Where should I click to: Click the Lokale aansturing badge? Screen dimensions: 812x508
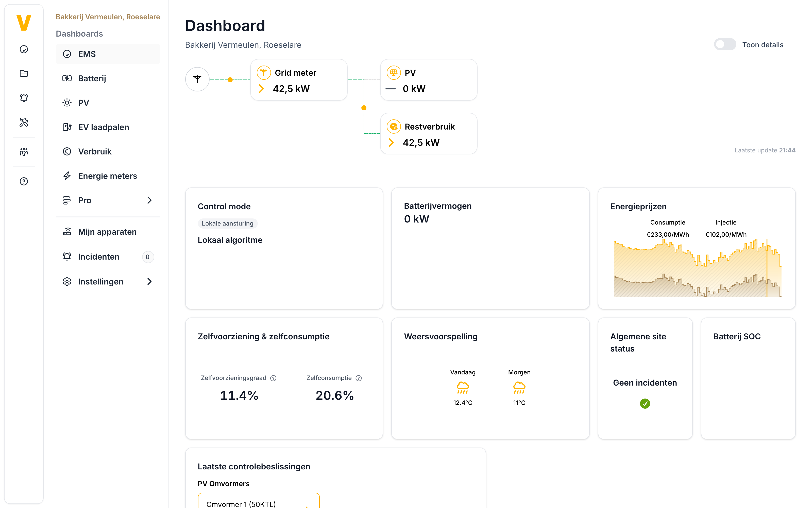(x=228, y=224)
